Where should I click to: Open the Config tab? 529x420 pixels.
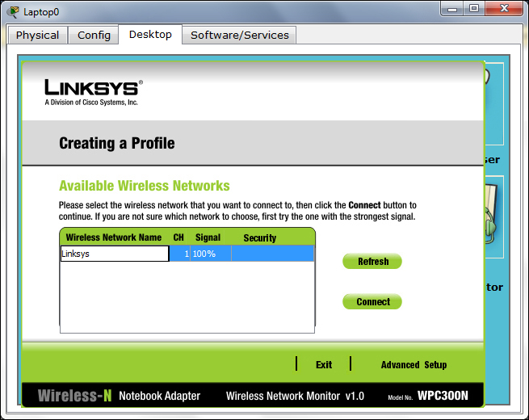pos(94,35)
